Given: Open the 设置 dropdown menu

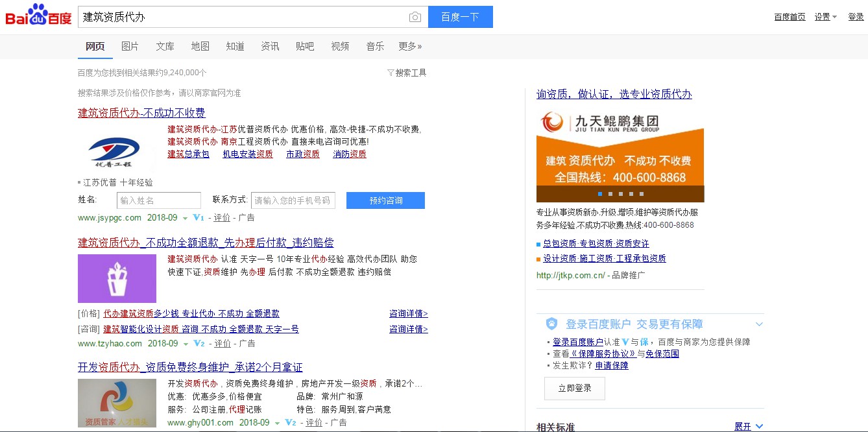Looking at the screenshot, I should coord(826,17).
